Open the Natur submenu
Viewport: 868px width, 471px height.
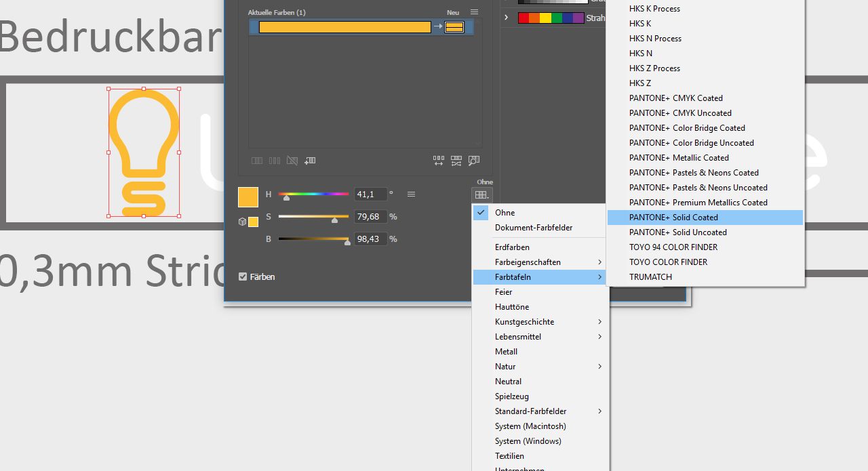540,367
